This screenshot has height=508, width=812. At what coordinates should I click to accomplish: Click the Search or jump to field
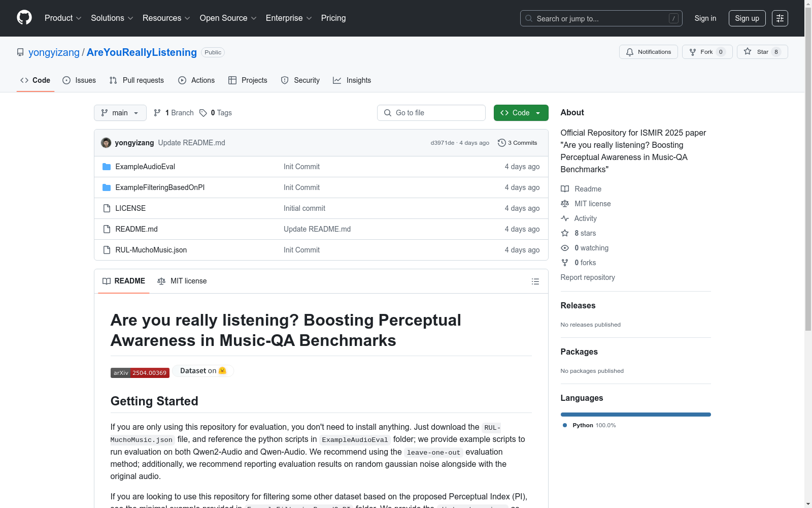coord(601,18)
